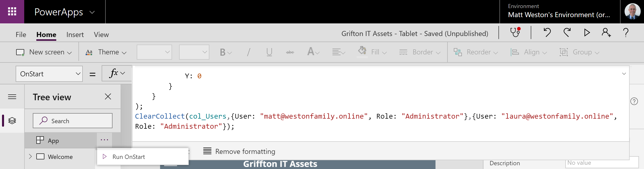This screenshot has width=644, height=169.
Task: Preview the app with the Play icon
Action: click(587, 32)
